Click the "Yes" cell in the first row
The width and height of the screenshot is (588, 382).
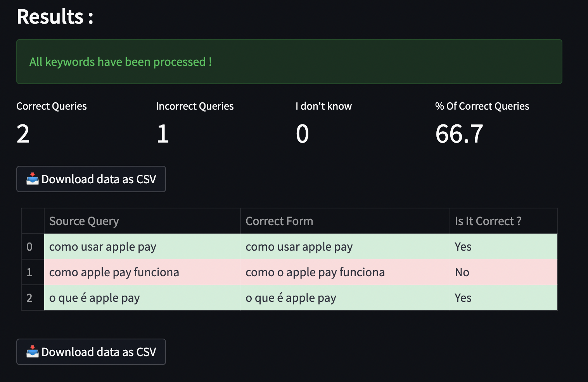point(463,247)
